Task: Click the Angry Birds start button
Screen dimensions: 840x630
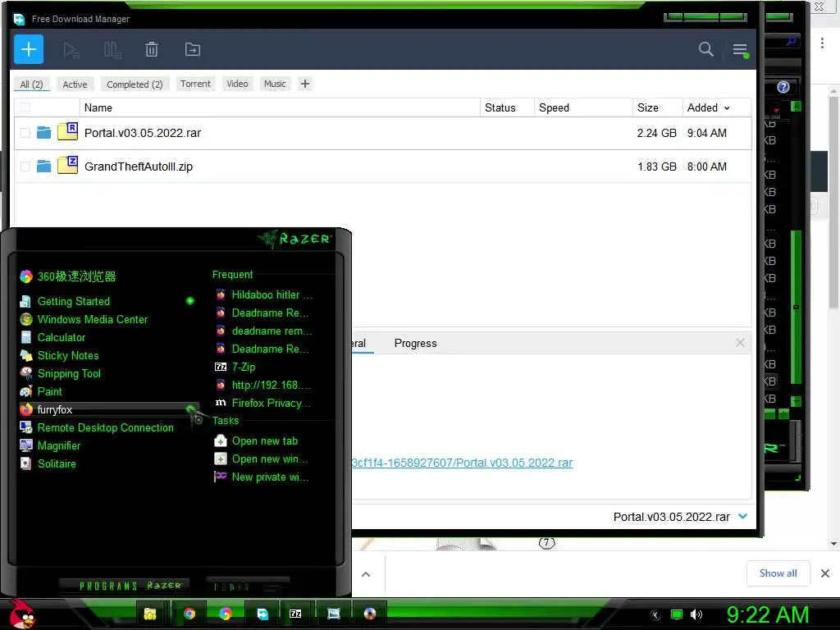Action: [22, 614]
